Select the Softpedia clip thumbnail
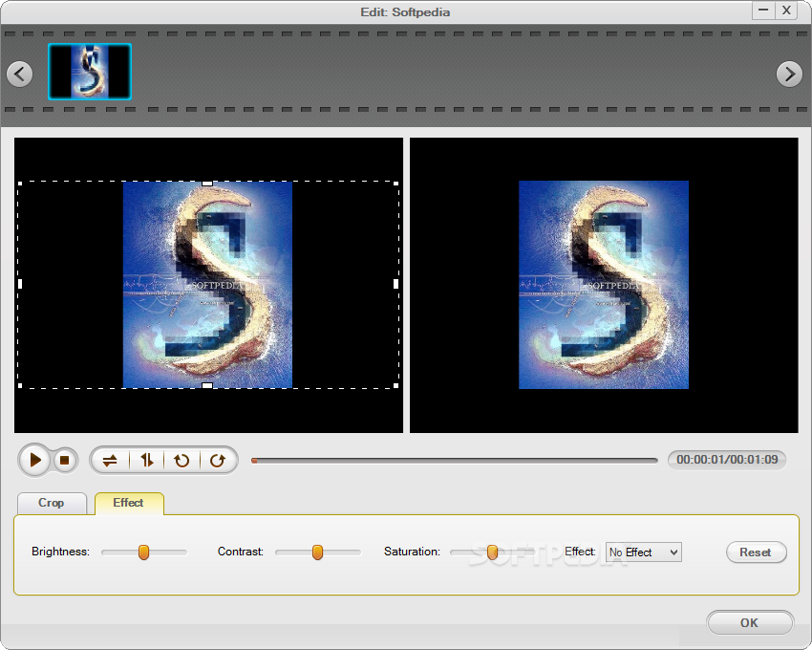The image size is (812, 650). coord(90,72)
